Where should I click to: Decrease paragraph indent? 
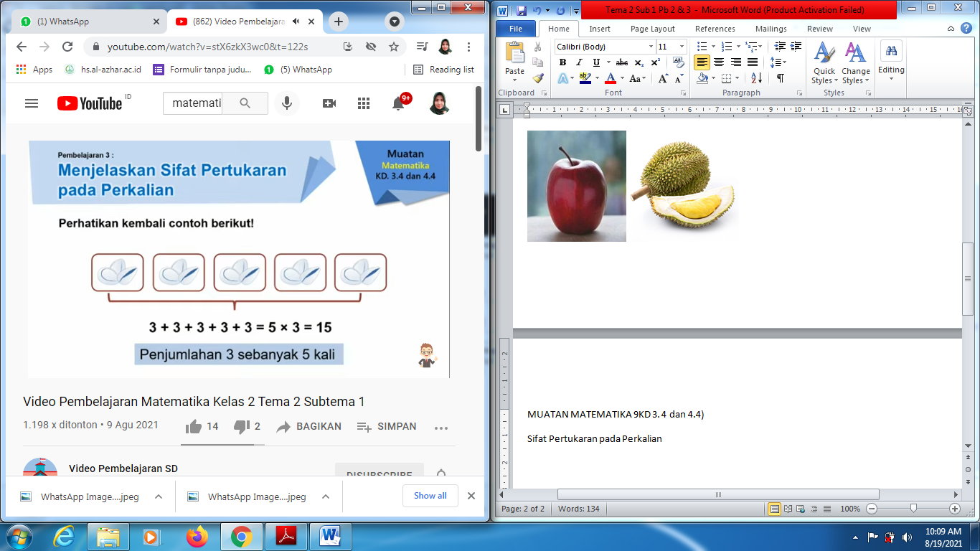[780, 47]
